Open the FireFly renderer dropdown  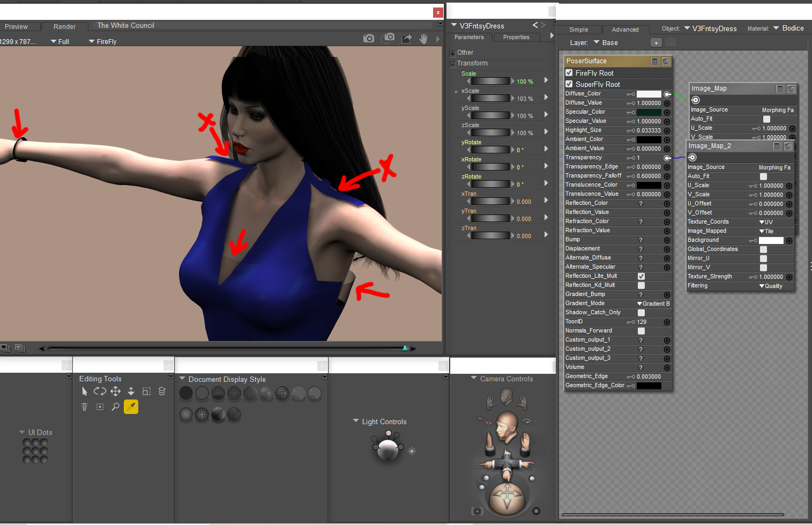(102, 41)
